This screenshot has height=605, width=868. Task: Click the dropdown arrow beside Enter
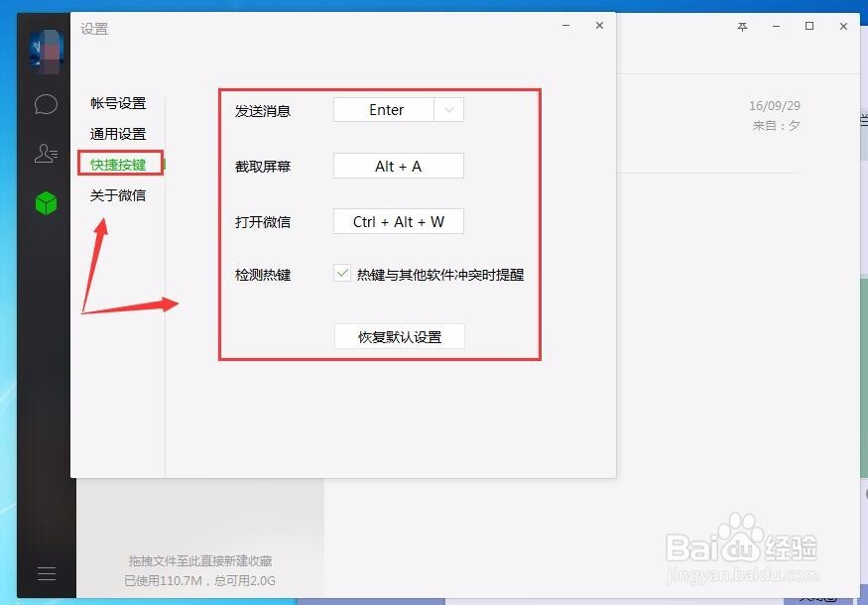tap(449, 109)
